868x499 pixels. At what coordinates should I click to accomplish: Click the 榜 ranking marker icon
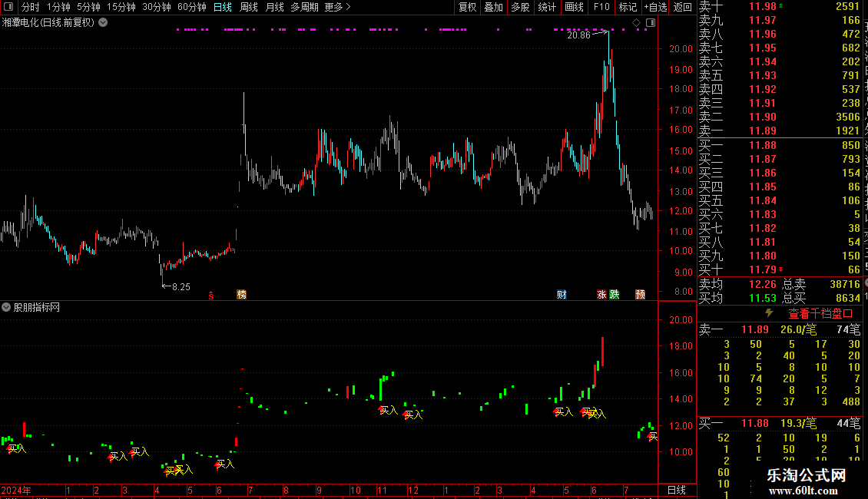coord(241,294)
